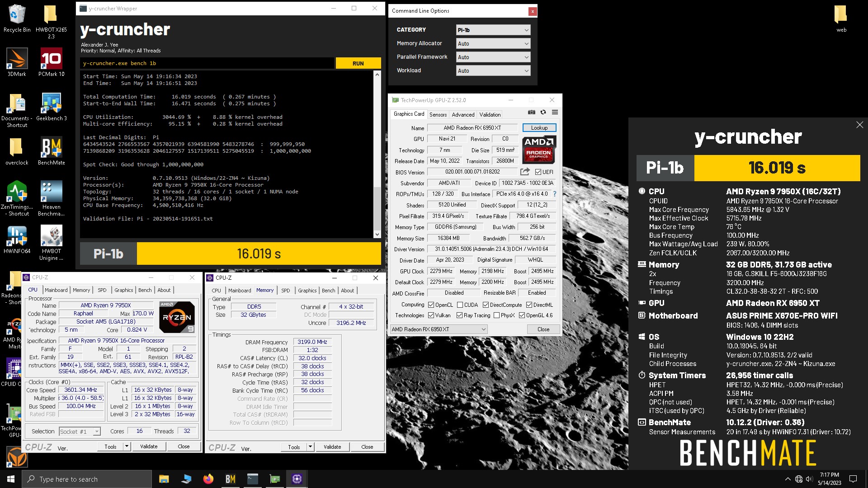Open GPU selection dropdown AMD Radeon RX 6950 XT

pyautogui.click(x=439, y=329)
